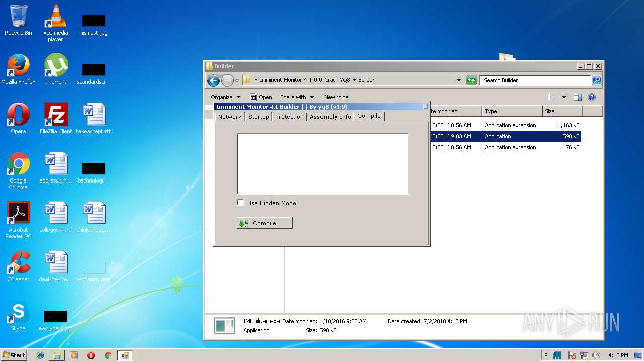Sort files by the Size column header
Screen dimensions: 644x362
[562, 111]
